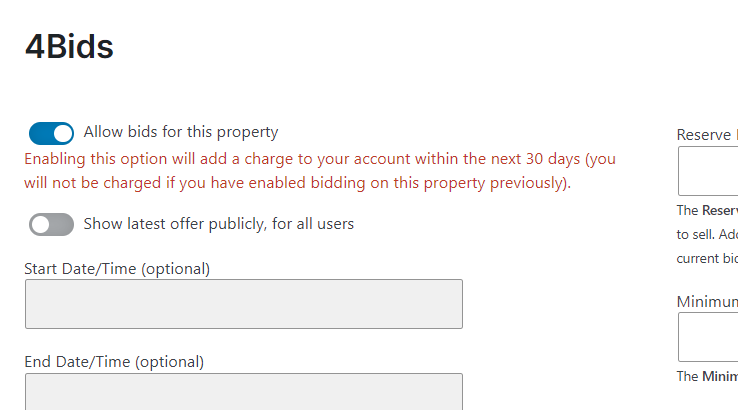Screen dimensions: 738x410
Task: Click the 4Bids page heading
Action: pos(69,47)
